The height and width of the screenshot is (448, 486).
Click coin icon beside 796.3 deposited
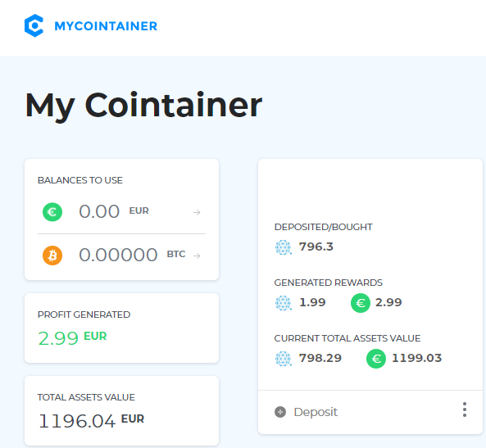(x=284, y=247)
